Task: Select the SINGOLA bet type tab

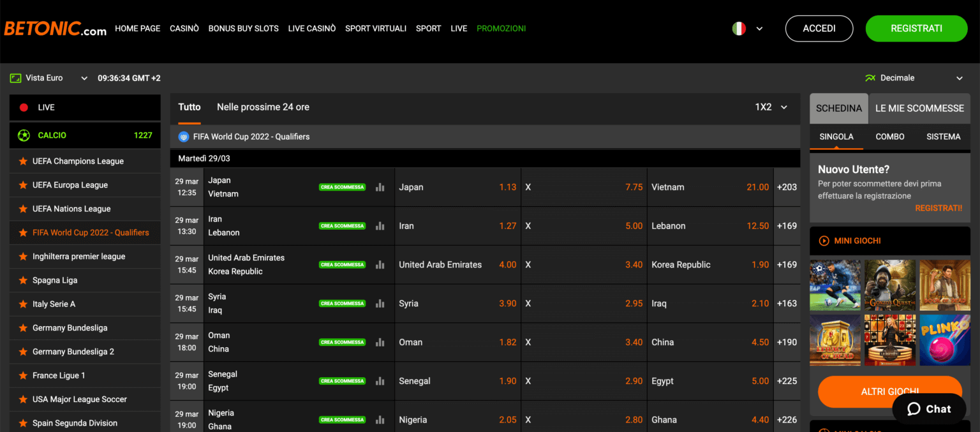Action: tap(836, 137)
